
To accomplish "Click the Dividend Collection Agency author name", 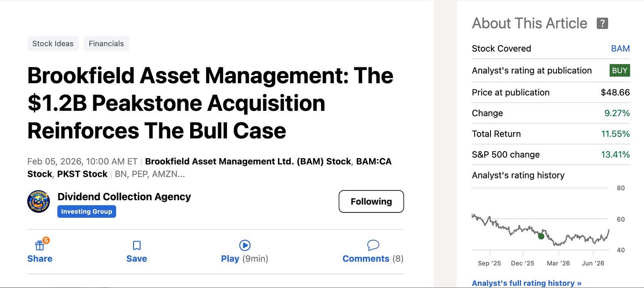I will pyautogui.click(x=124, y=197).
